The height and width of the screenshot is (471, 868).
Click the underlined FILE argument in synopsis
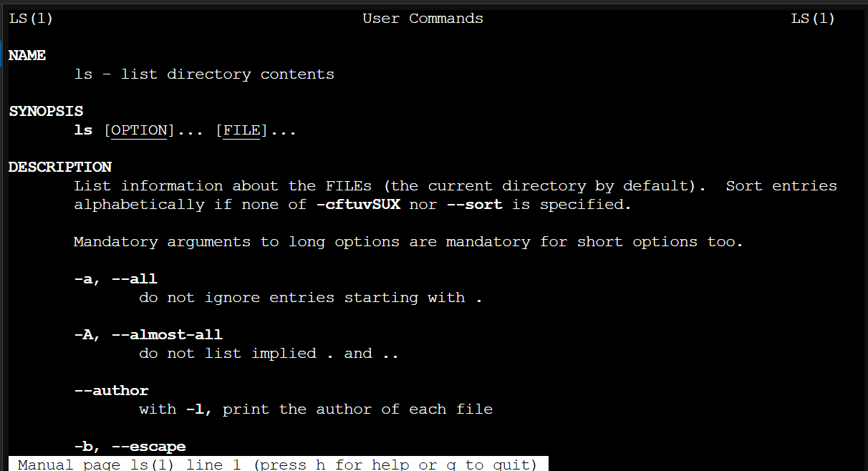(x=241, y=130)
